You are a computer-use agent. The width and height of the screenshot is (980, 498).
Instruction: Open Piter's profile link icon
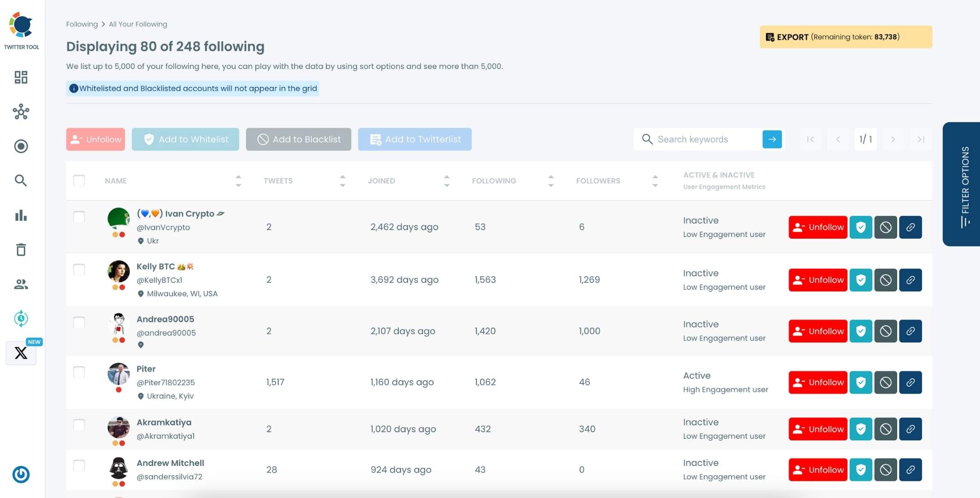910,382
